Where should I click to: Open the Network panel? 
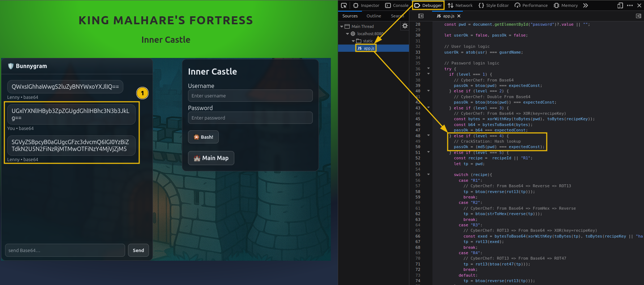click(x=460, y=5)
